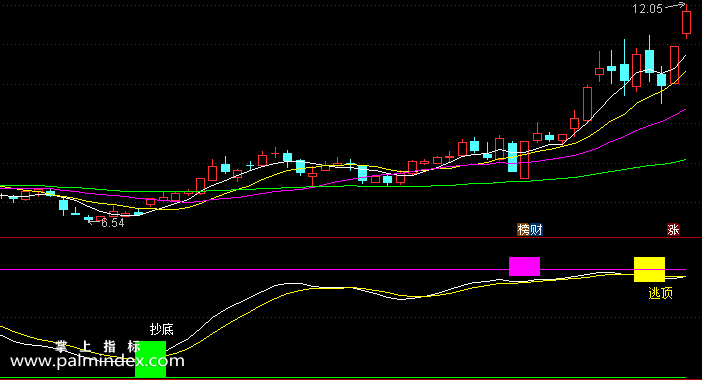702x380 pixels.
Task: Click the 12.05 highest price label
Action: pos(647,9)
